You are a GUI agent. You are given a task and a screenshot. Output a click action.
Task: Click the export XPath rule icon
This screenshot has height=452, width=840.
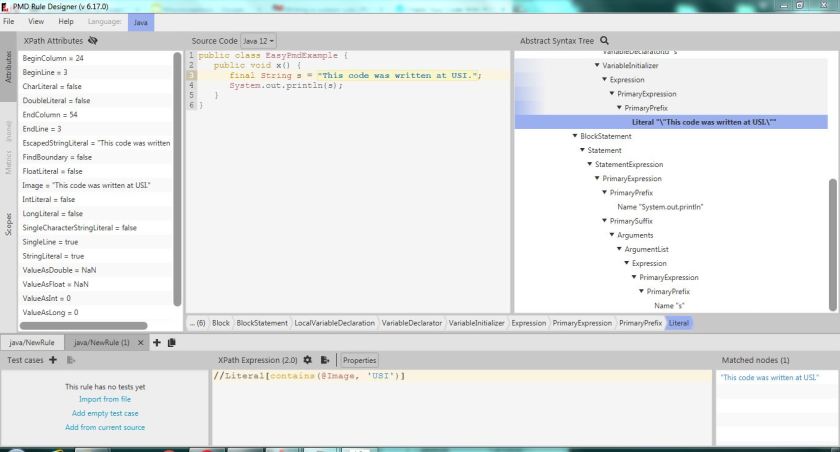pos(325,359)
